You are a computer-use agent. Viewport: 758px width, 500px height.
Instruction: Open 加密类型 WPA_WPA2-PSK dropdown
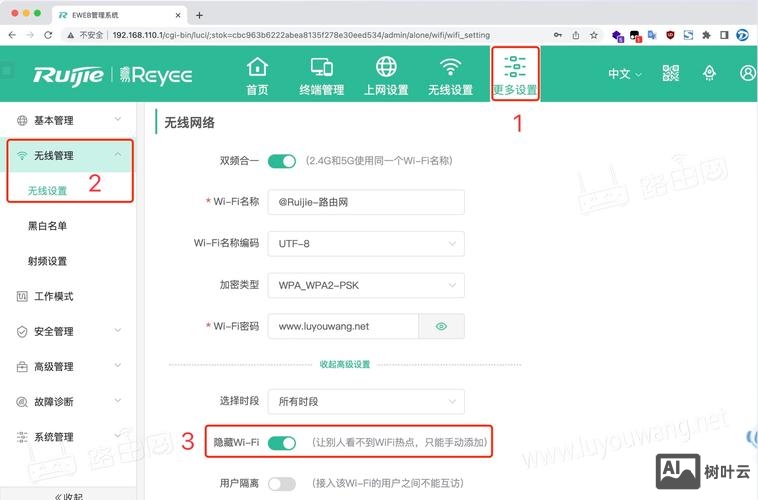pos(366,285)
